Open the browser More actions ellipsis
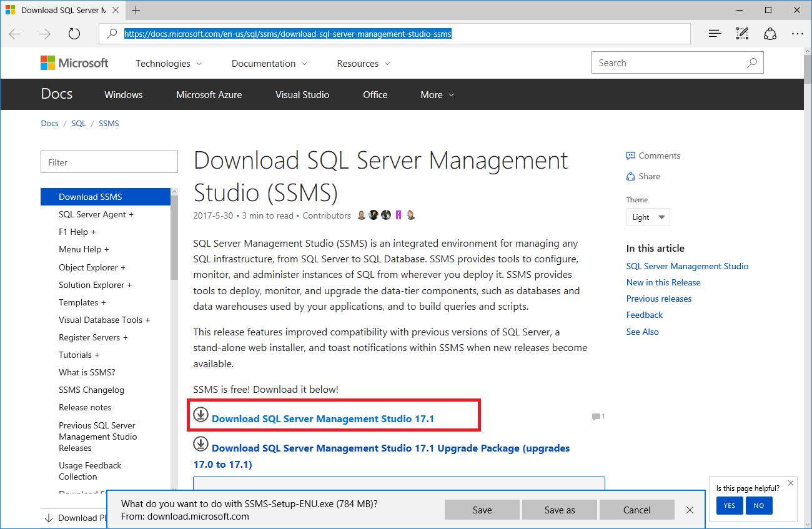 [x=798, y=34]
